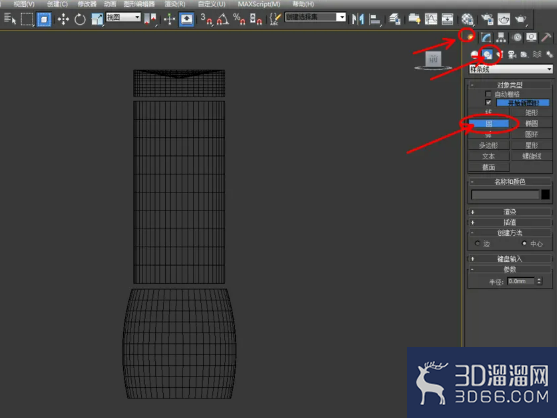This screenshot has width=557, height=418.
Task: Open the 创建(C) menu
Action: 57,4
